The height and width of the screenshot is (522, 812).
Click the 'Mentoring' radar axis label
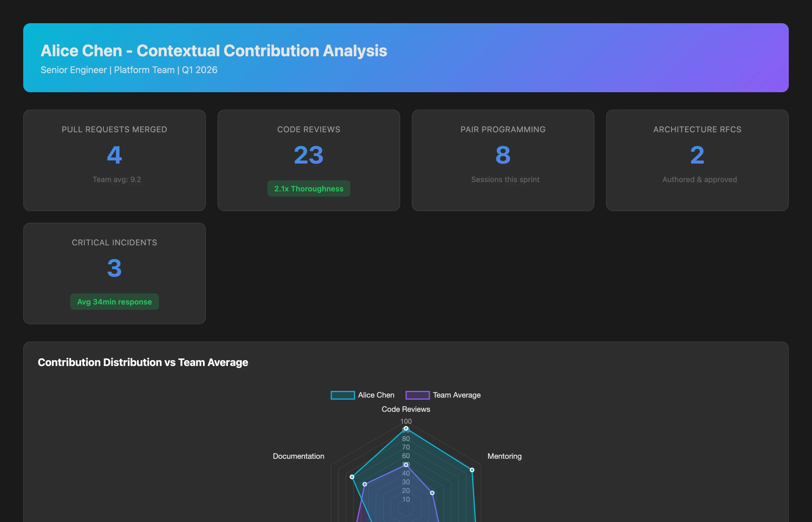coord(504,456)
